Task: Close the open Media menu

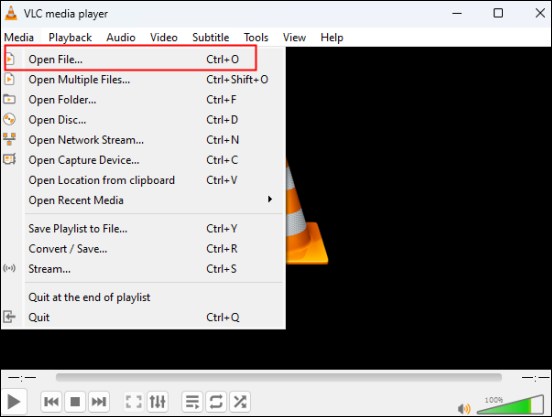Action: point(19,37)
